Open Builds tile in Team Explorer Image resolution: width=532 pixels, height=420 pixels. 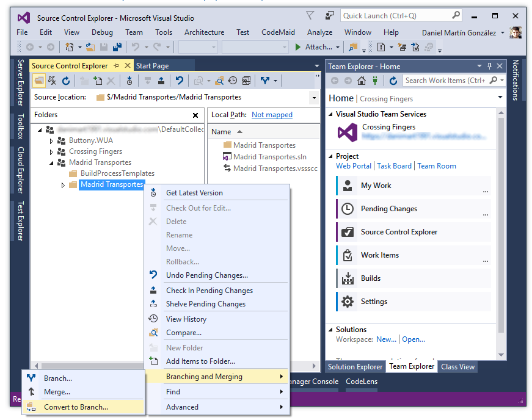(x=414, y=278)
